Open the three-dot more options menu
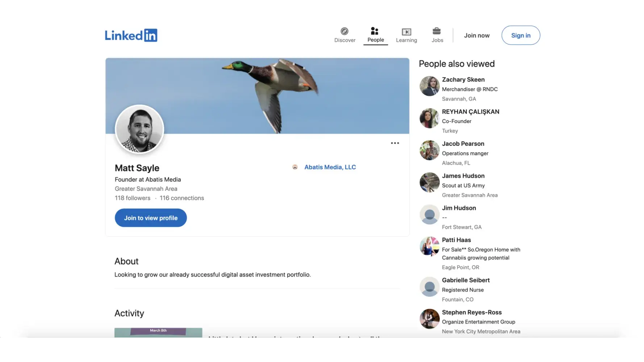Viewport: 644px width, 362px height. coord(395,143)
